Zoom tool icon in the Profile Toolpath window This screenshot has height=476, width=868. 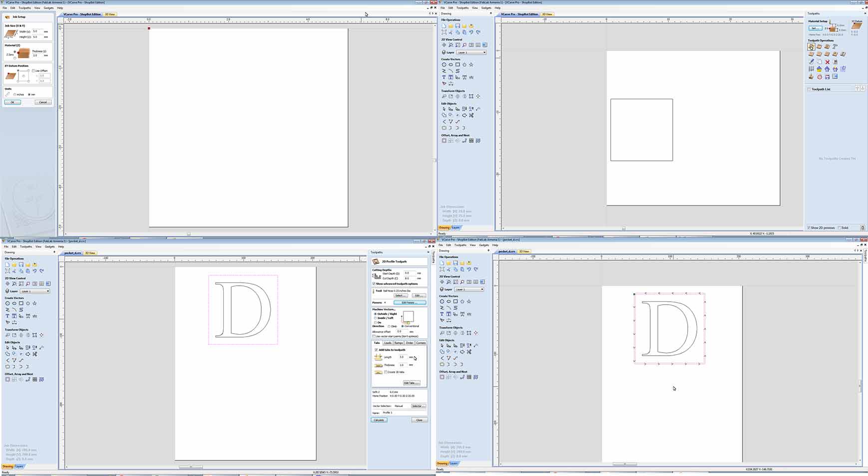tap(14, 284)
